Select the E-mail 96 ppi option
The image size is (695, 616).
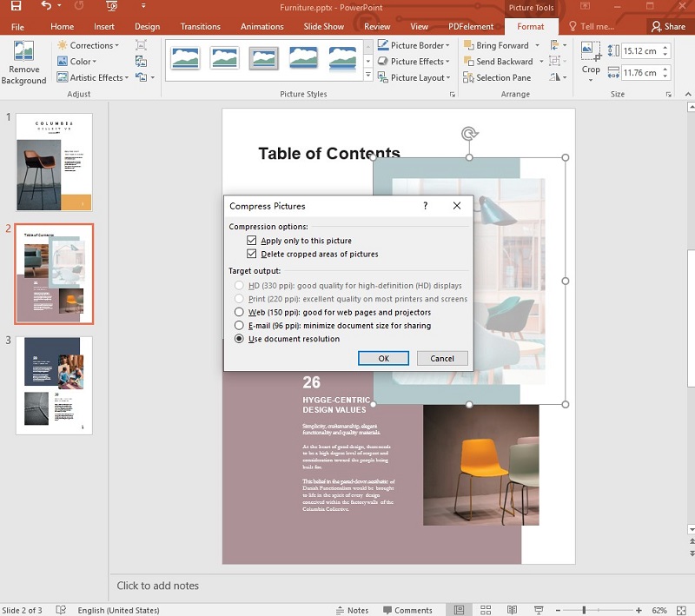click(240, 325)
